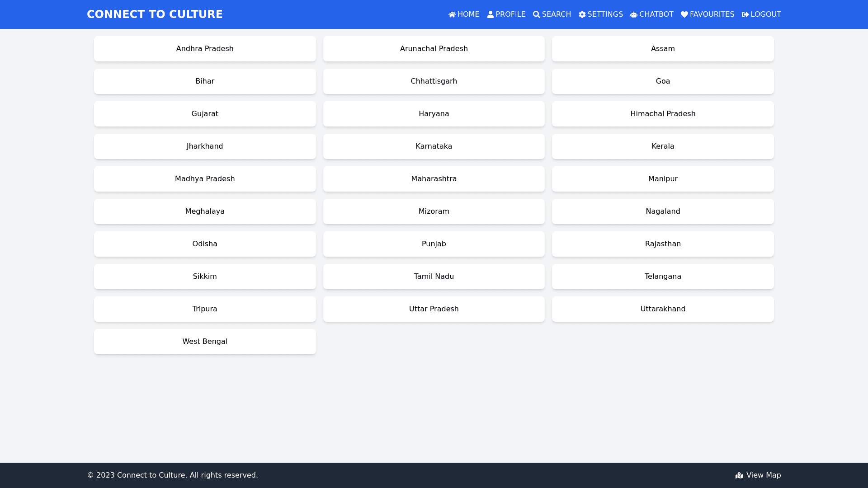The height and width of the screenshot is (488, 868).
Task: Choose the Maharashtra state card
Action: coord(434,179)
